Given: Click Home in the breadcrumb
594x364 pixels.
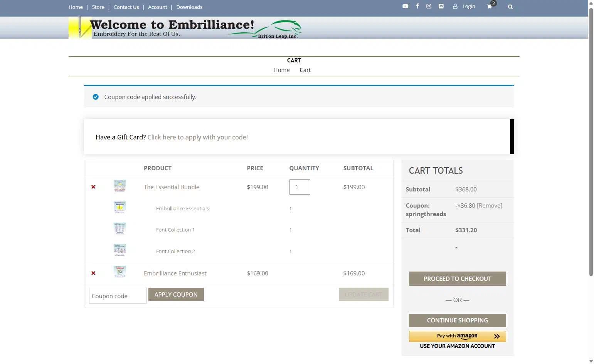Looking at the screenshot, I should [281, 70].
